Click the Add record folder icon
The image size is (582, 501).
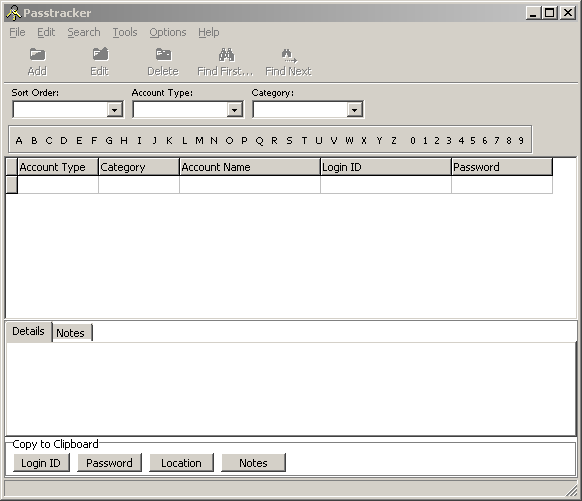point(37,55)
